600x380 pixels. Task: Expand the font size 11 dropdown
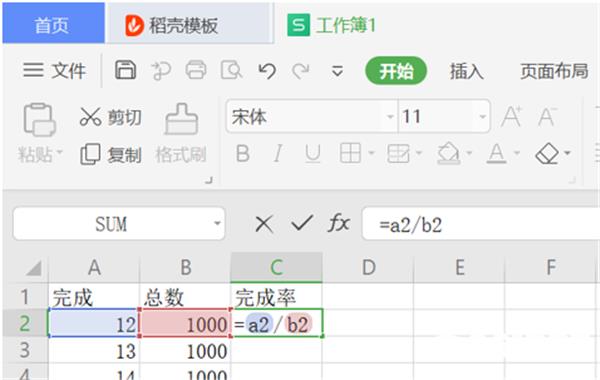(x=483, y=116)
